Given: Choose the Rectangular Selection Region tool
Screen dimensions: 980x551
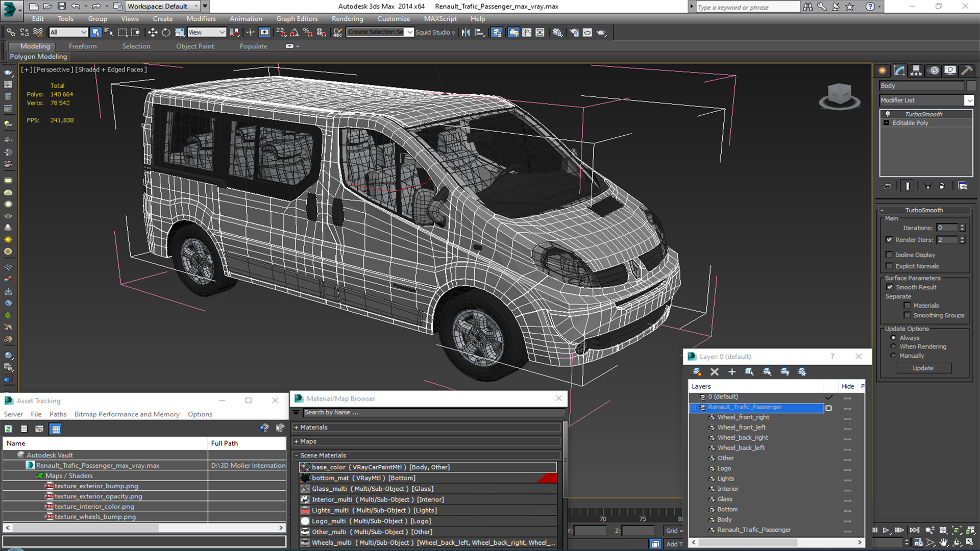Looking at the screenshot, I should pos(122,32).
